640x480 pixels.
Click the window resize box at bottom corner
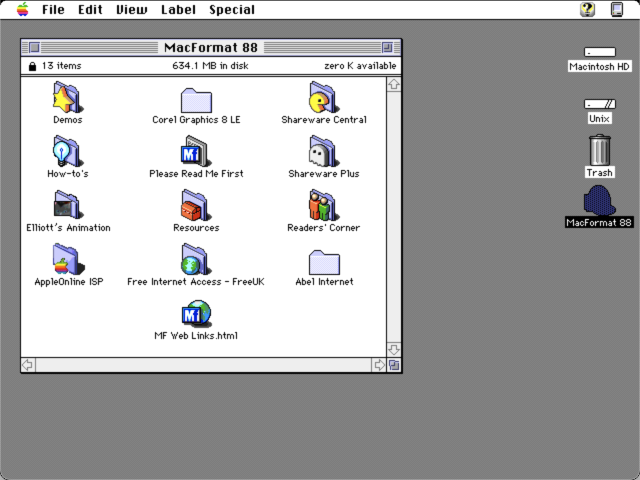tap(394, 365)
